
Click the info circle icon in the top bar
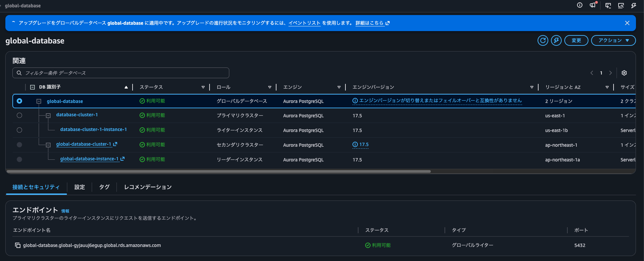click(580, 5)
